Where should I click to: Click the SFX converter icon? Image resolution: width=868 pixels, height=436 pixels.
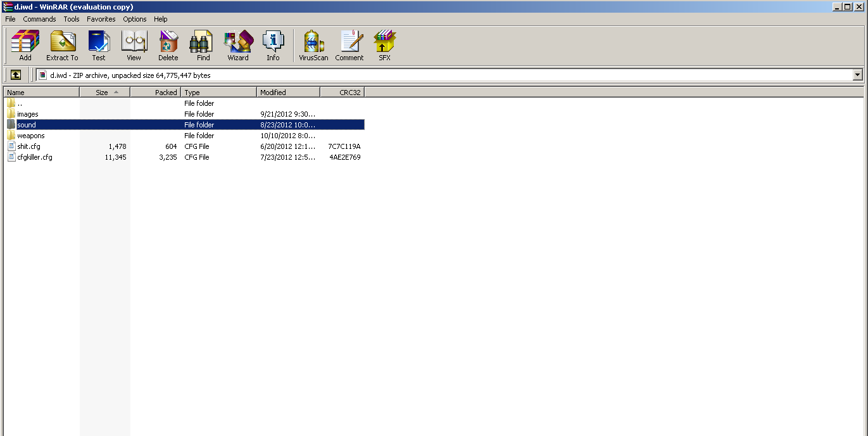(384, 46)
